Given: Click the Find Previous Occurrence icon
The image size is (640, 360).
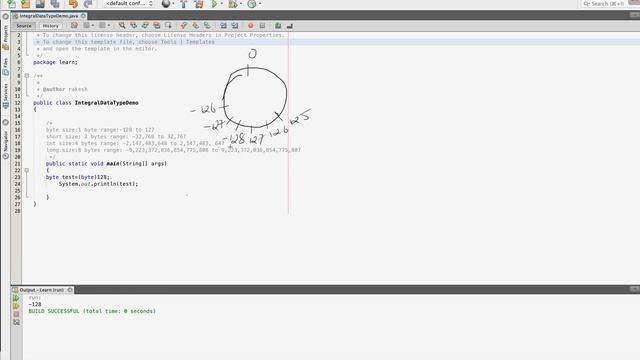Looking at the screenshot, I should pyautogui.click(x=133, y=26).
